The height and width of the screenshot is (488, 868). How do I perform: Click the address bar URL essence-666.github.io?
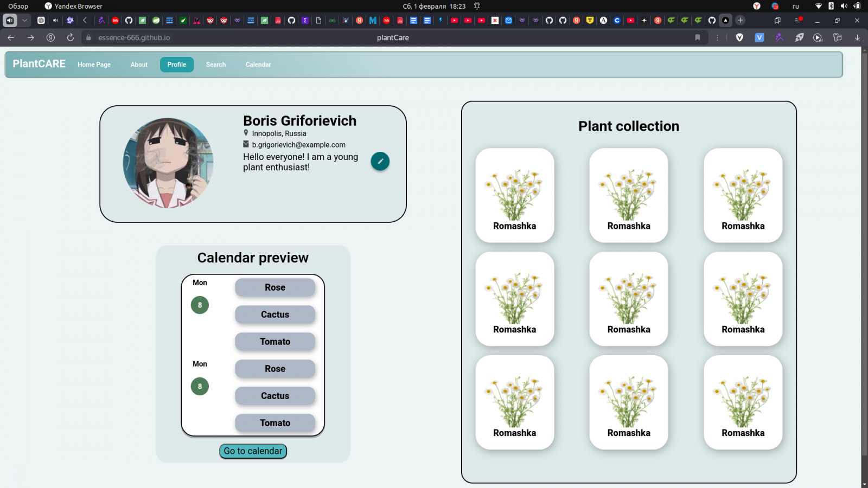pos(134,37)
